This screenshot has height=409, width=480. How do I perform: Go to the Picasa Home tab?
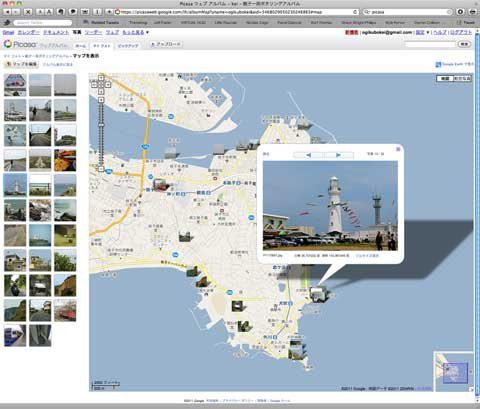click(81, 46)
